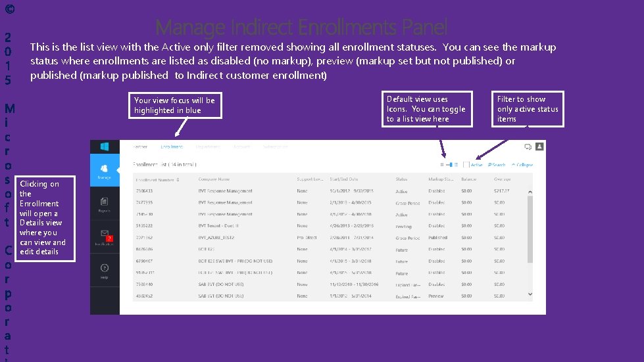
Task: Click the Company Name column header
Action: tap(214, 179)
